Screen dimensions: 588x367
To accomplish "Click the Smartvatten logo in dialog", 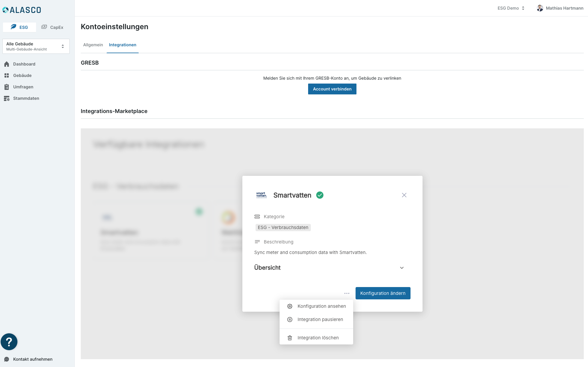I will pos(261,195).
